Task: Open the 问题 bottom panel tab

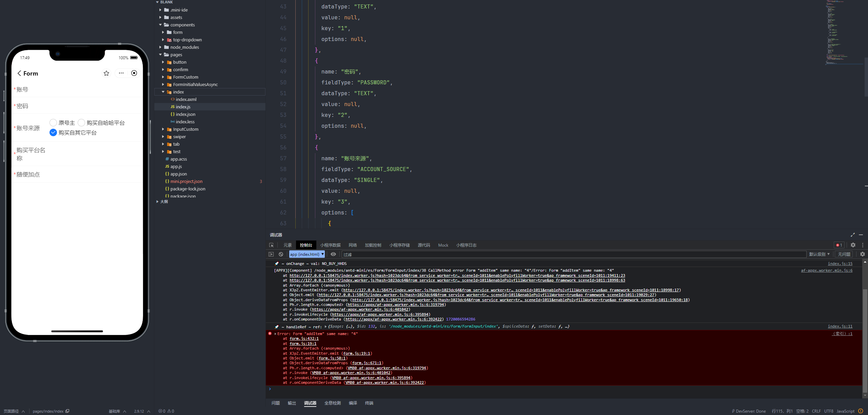Action: click(276, 403)
